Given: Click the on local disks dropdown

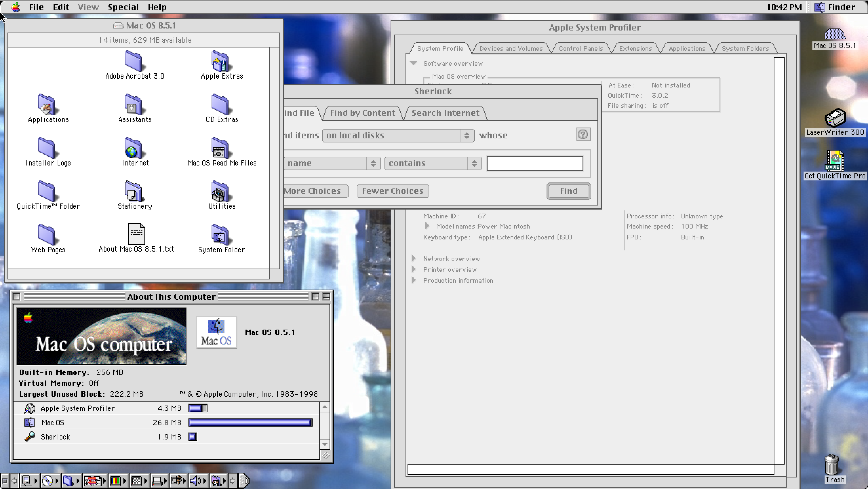Looking at the screenshot, I should point(397,135).
